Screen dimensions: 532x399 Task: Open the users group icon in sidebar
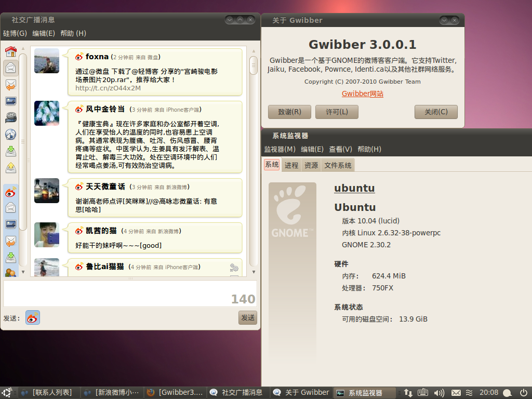[11, 272]
